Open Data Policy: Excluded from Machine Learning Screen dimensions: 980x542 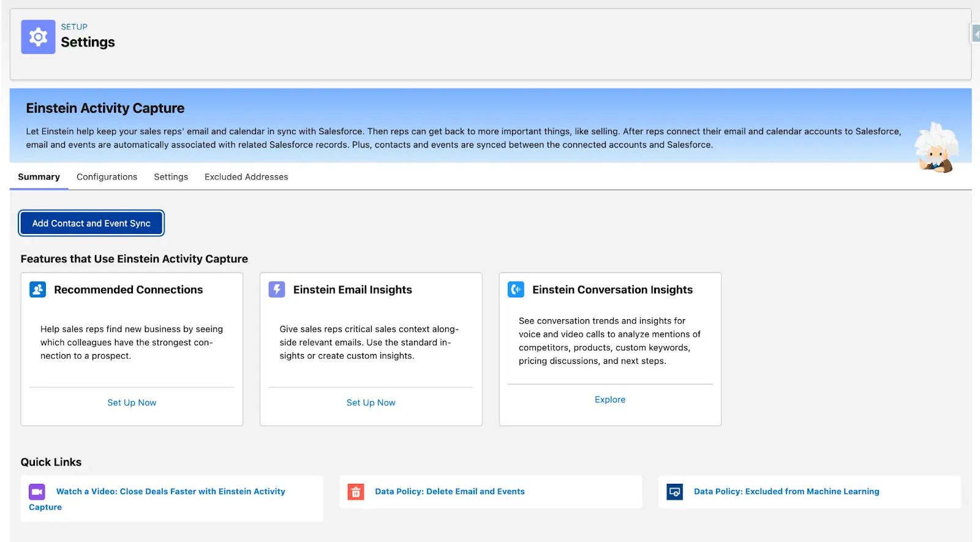pos(786,491)
